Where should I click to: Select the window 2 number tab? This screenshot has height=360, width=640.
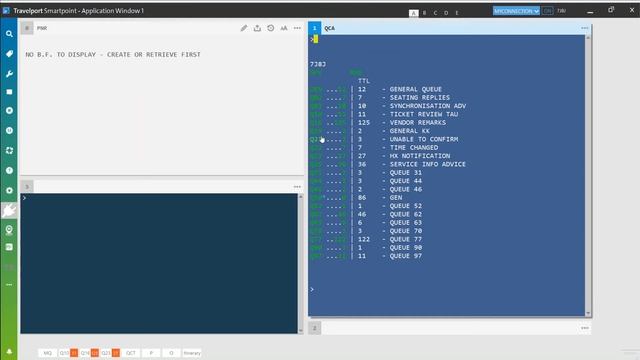[314, 328]
